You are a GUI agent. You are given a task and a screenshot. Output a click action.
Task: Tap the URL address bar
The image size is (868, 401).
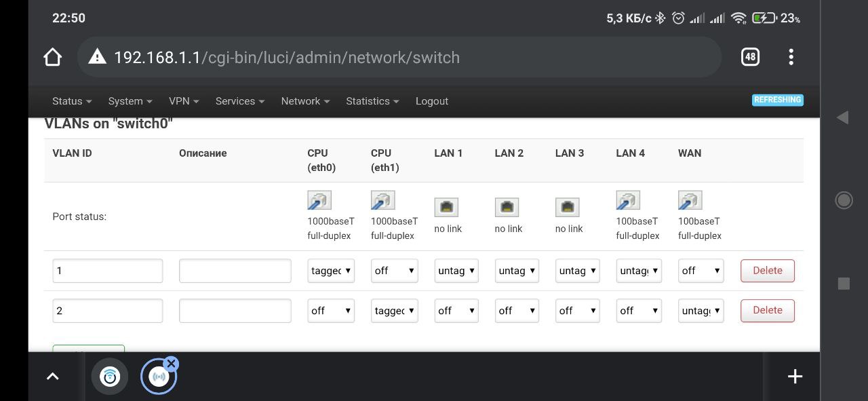point(399,57)
